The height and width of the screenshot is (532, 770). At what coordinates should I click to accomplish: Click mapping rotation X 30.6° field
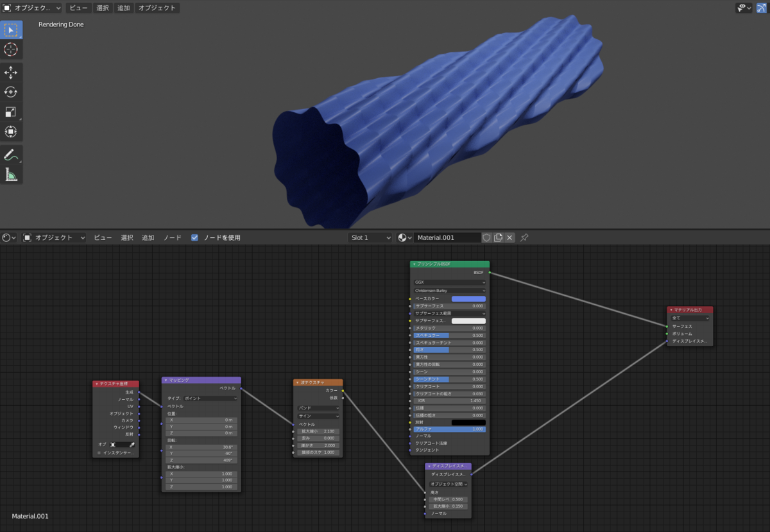pos(201,447)
